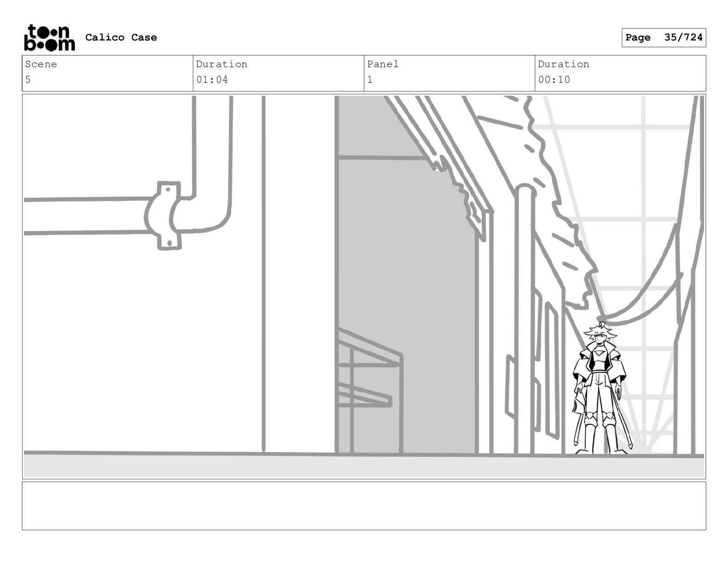Select the pipe clamp bracket drawing
Image resolution: width=728 pixels, height=563 pixels.
(163, 216)
